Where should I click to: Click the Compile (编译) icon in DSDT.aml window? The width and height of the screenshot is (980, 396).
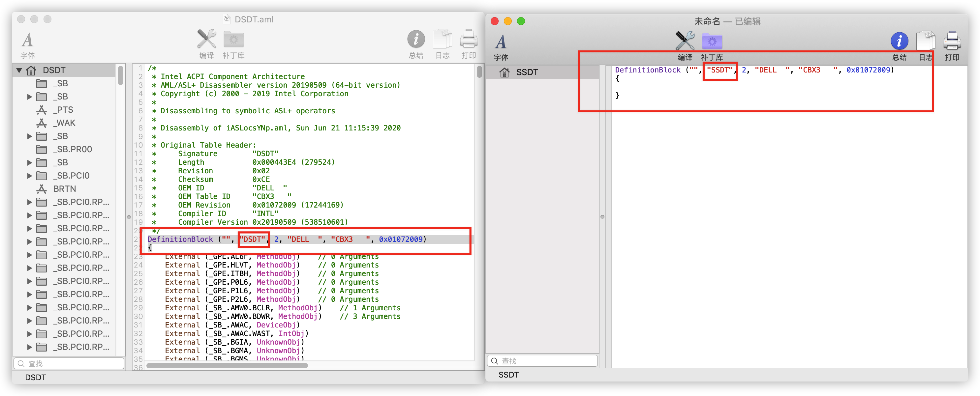click(x=206, y=39)
